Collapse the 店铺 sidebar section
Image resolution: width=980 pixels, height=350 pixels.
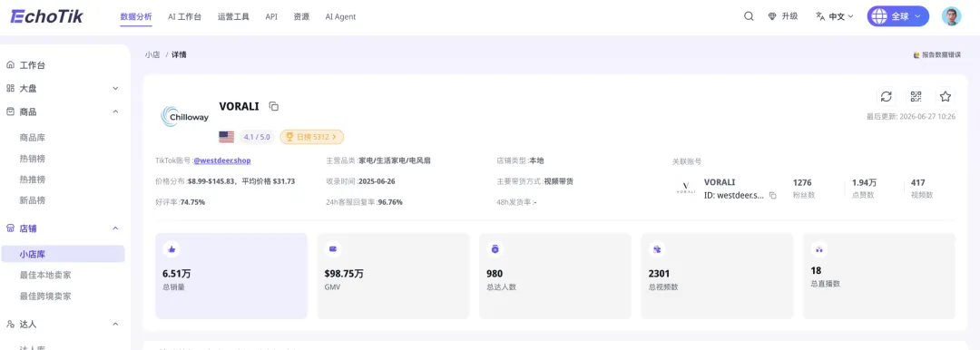pos(115,228)
